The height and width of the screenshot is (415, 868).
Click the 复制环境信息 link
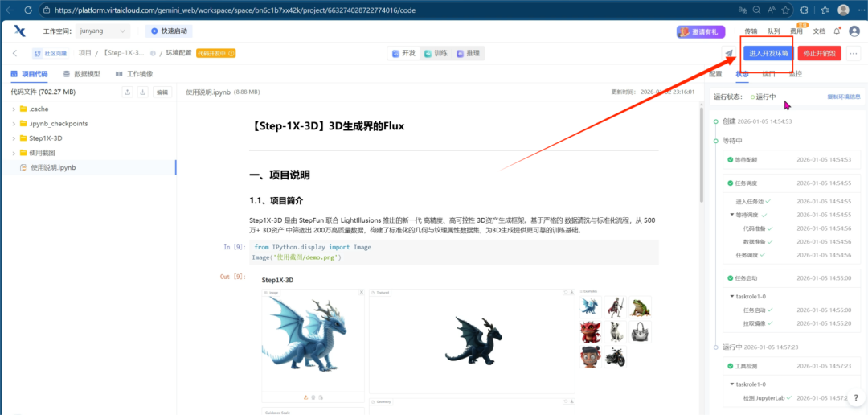pos(844,97)
